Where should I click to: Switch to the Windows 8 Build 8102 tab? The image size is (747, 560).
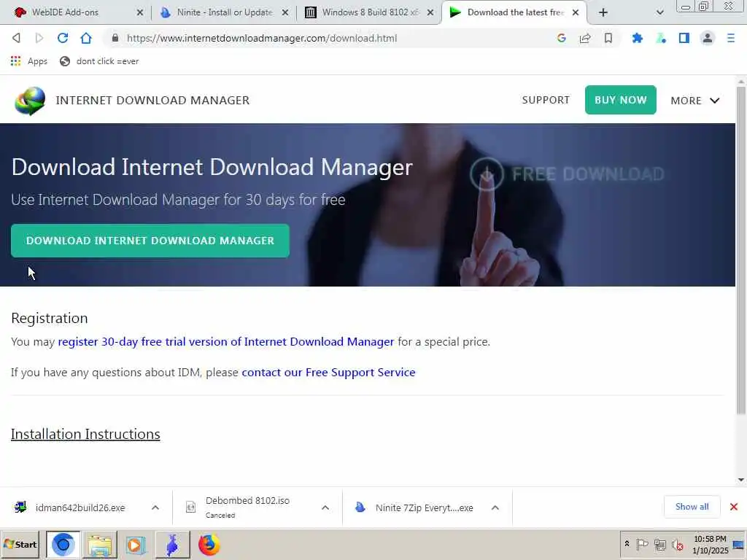370,12
